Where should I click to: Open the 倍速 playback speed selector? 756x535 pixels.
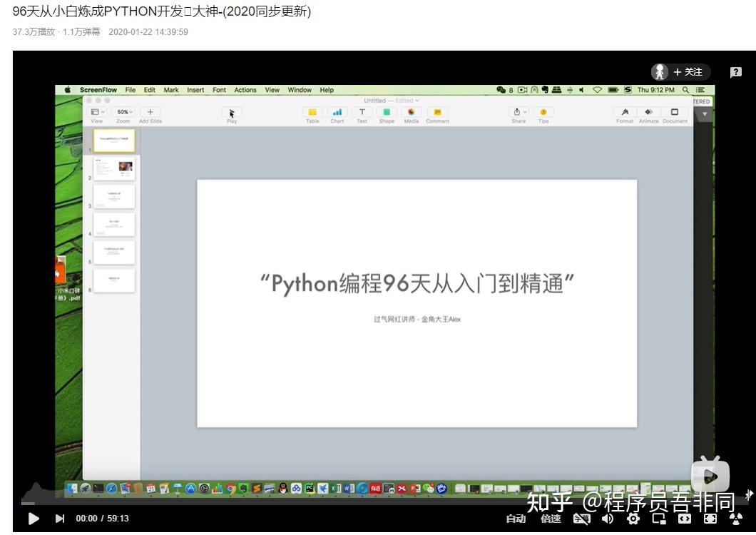coord(550,519)
